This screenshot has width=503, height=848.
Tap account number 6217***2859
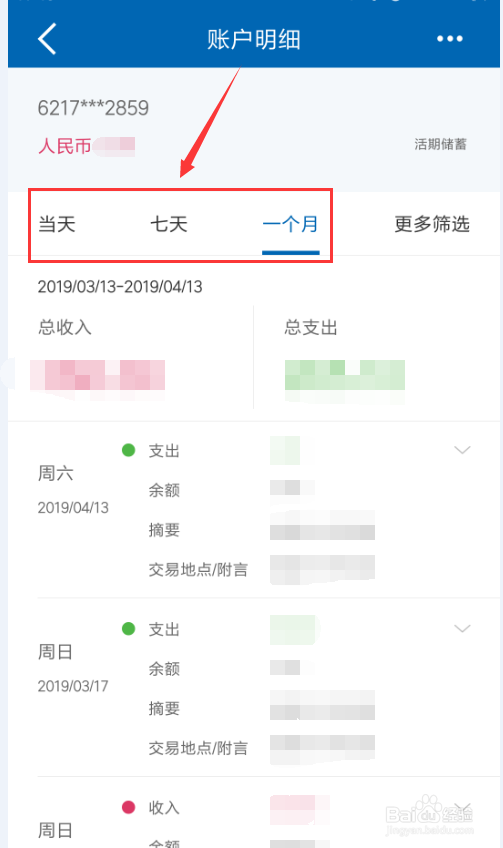point(93,108)
